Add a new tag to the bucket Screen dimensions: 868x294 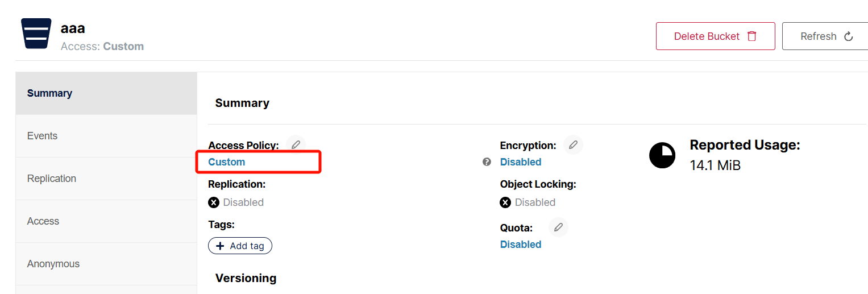[240, 246]
